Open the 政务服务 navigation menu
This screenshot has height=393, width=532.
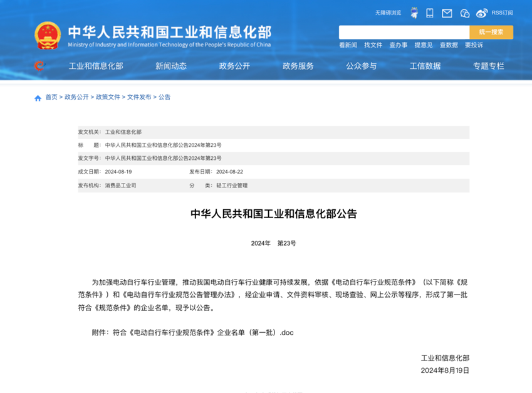[298, 66]
